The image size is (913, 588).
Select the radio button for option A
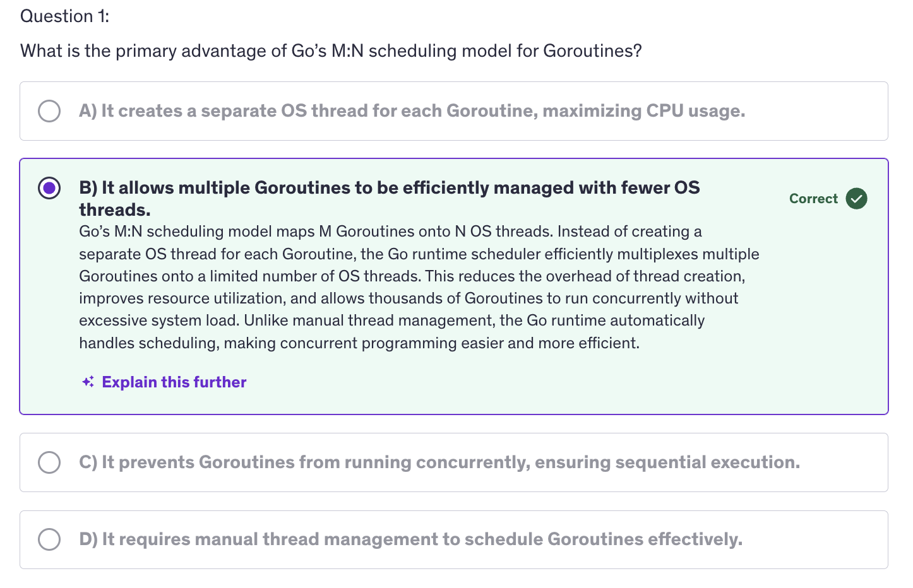point(49,111)
